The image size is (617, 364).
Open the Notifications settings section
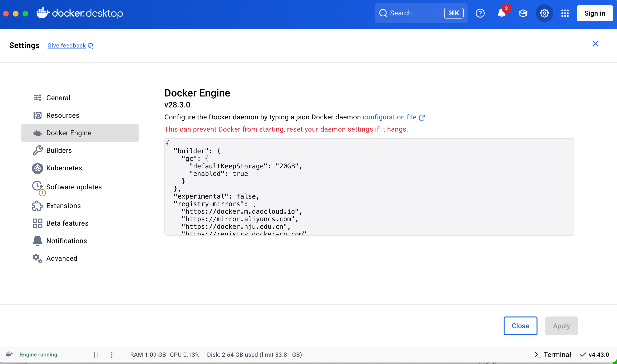click(80, 241)
